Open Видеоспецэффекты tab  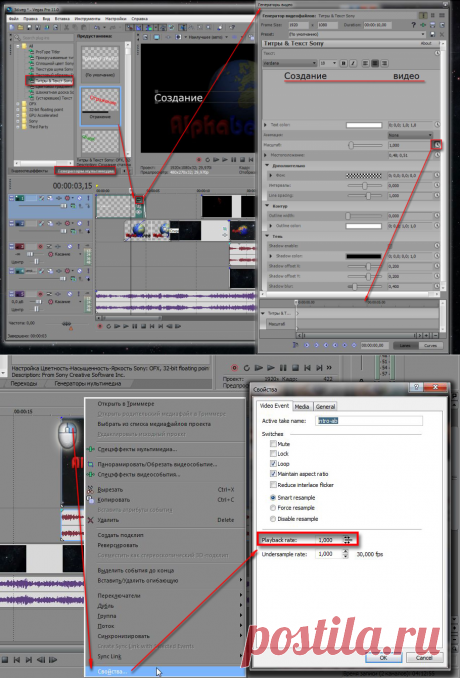pos(30,171)
